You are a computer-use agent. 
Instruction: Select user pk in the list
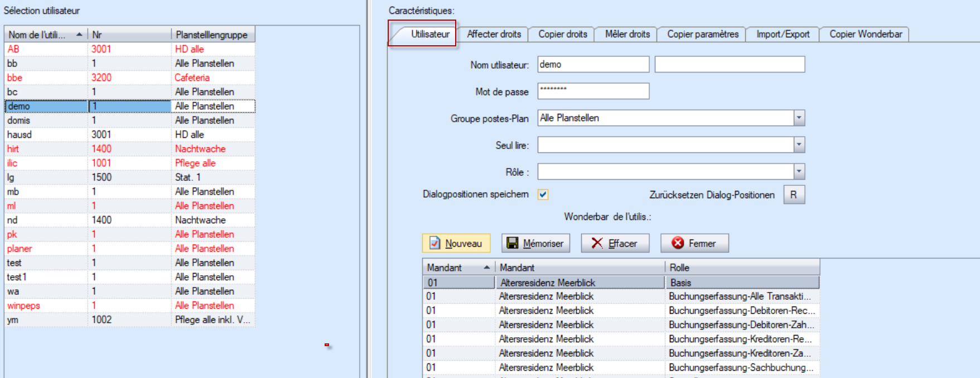(x=129, y=235)
